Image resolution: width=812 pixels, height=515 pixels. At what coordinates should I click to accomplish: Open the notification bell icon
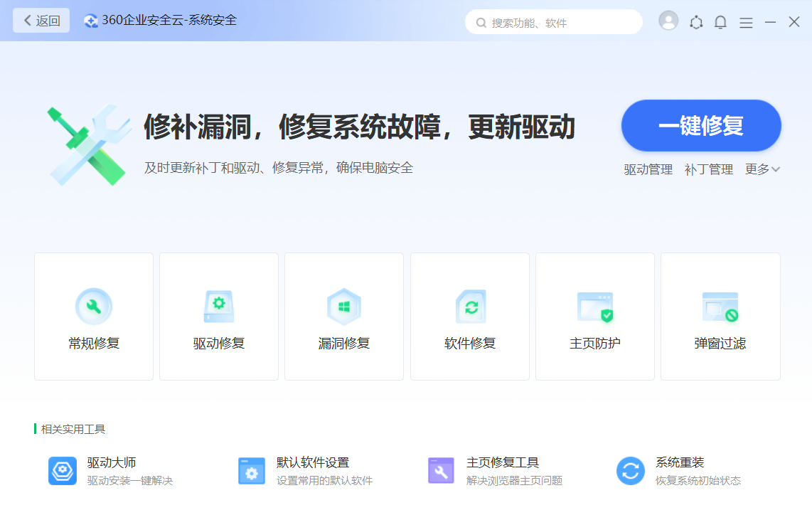[x=720, y=23]
